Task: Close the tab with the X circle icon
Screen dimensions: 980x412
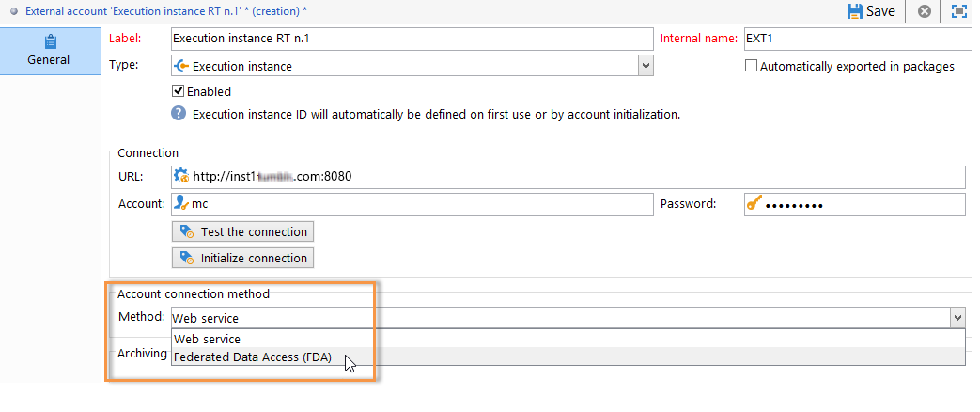Action: click(x=924, y=11)
